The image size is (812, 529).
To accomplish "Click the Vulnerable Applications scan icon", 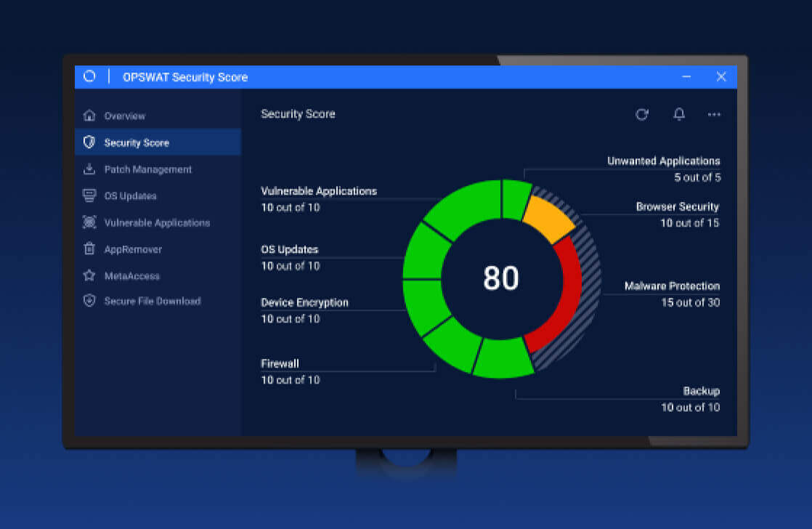I will [89, 222].
